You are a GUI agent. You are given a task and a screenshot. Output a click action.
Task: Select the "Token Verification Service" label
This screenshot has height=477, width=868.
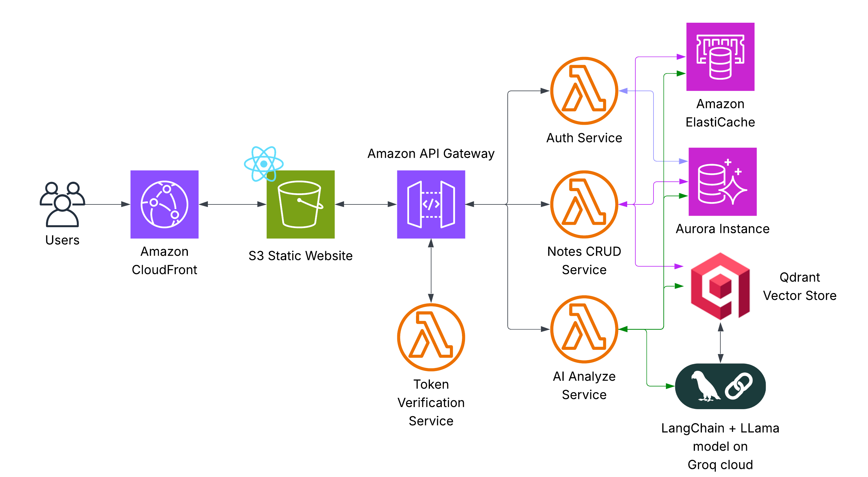431,402
